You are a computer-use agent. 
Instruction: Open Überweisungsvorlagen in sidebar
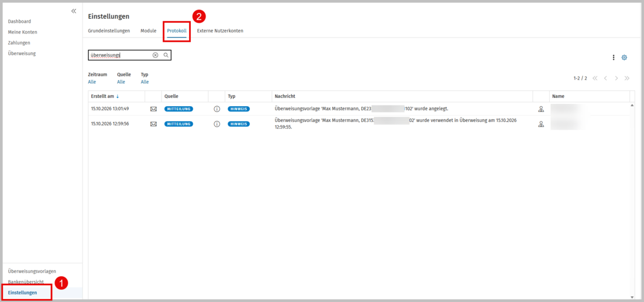tap(32, 271)
